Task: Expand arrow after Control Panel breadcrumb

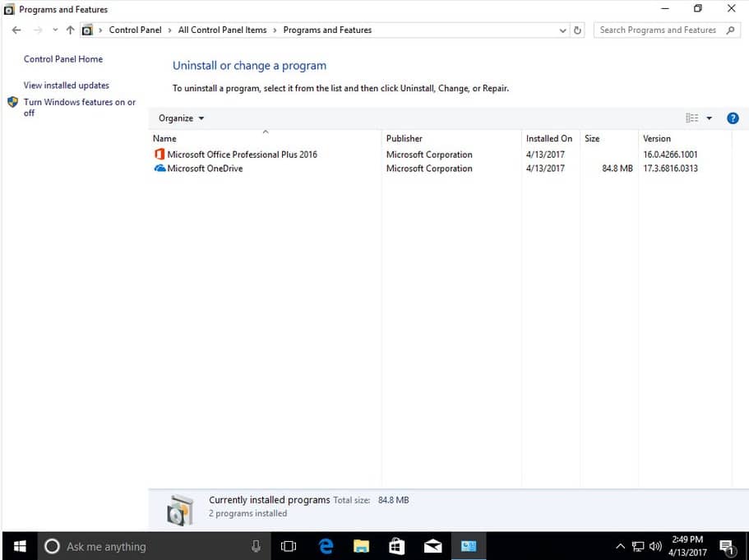Action: click(x=169, y=30)
